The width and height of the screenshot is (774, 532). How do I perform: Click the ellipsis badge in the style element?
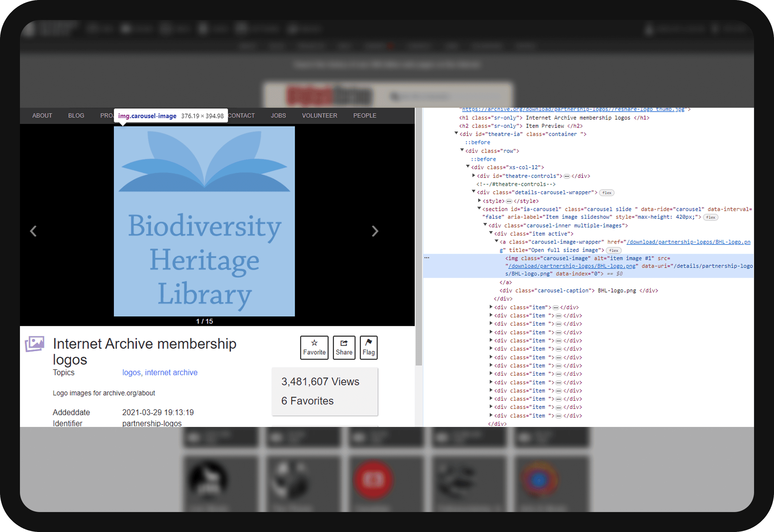[509, 201]
